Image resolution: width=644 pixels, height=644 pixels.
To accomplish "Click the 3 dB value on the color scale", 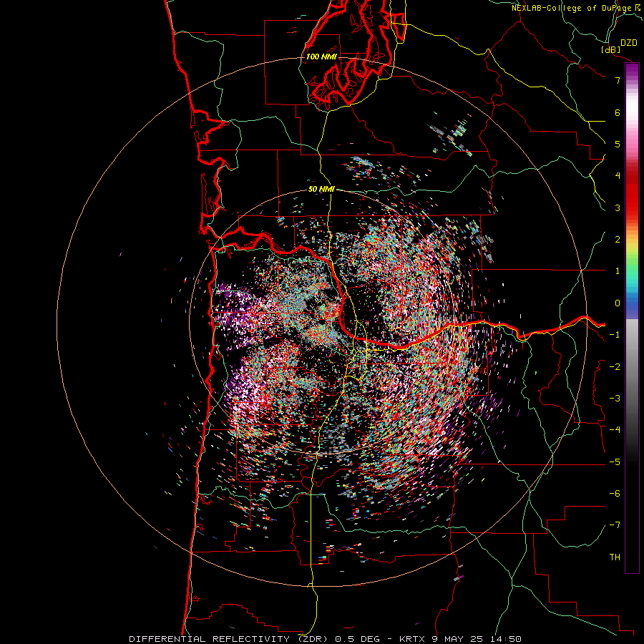I will [618, 208].
